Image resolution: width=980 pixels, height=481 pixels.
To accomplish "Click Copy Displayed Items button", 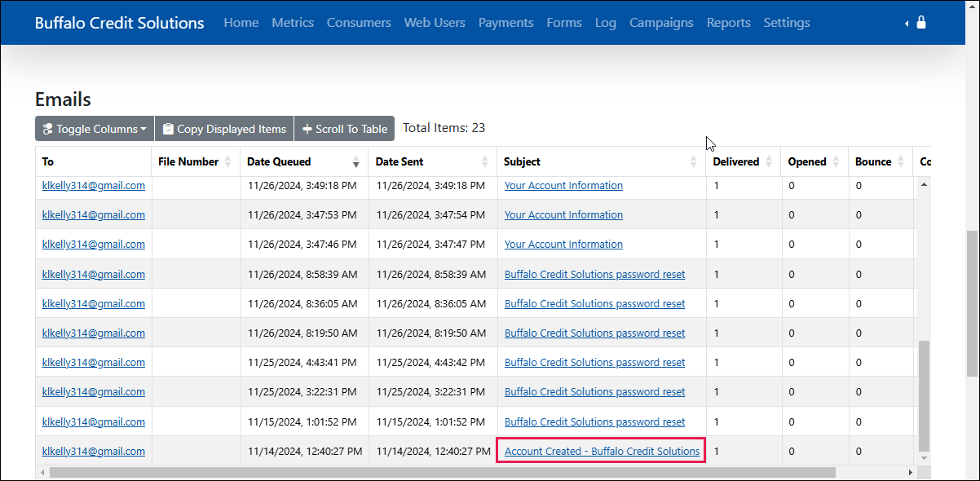I will click(224, 129).
